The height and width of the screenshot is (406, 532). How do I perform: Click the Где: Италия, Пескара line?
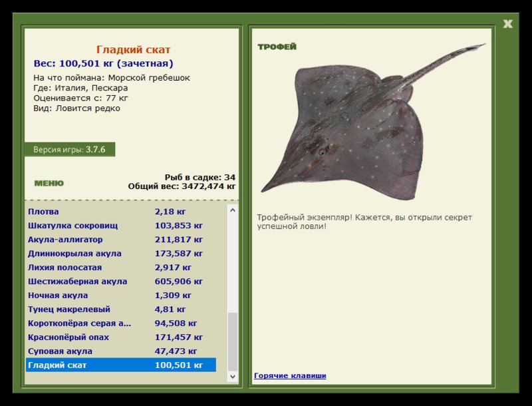coord(80,88)
